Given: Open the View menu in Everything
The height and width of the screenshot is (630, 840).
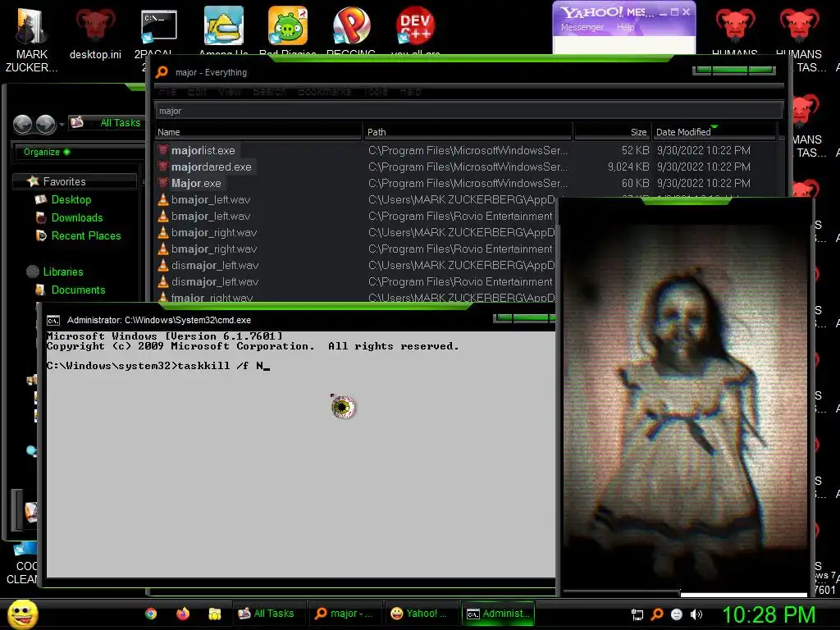Looking at the screenshot, I should point(230,92).
